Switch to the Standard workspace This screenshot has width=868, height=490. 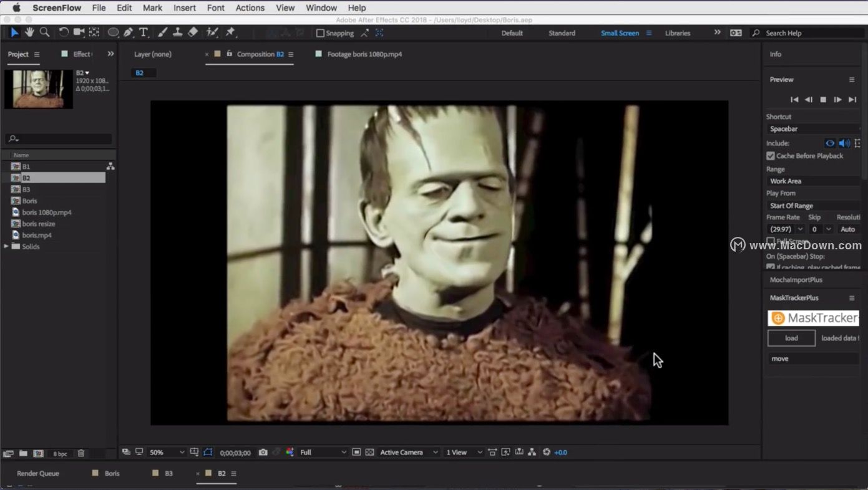[x=562, y=33]
